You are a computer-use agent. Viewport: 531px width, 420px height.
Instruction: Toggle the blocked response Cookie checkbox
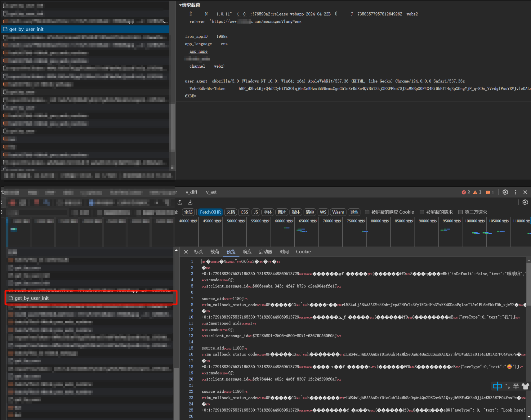point(367,212)
